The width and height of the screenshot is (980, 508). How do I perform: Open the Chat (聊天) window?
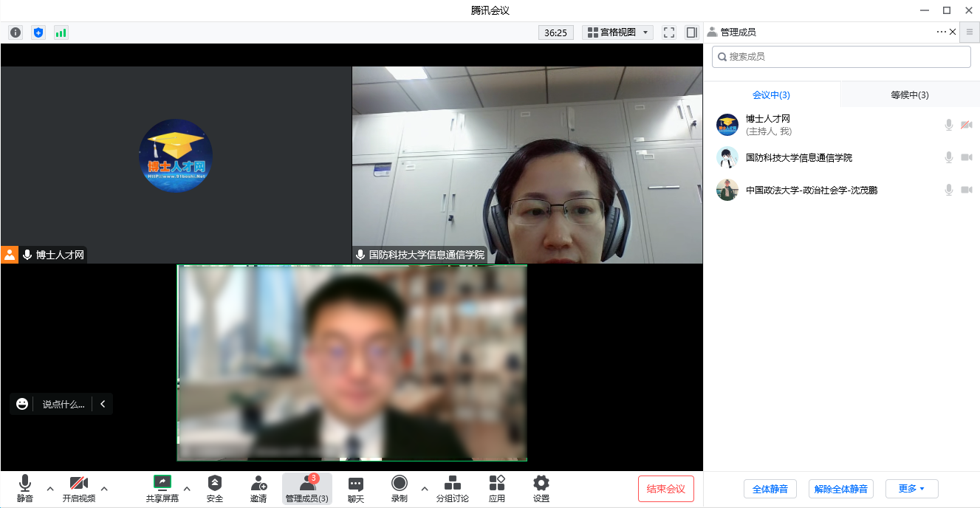coord(356,489)
